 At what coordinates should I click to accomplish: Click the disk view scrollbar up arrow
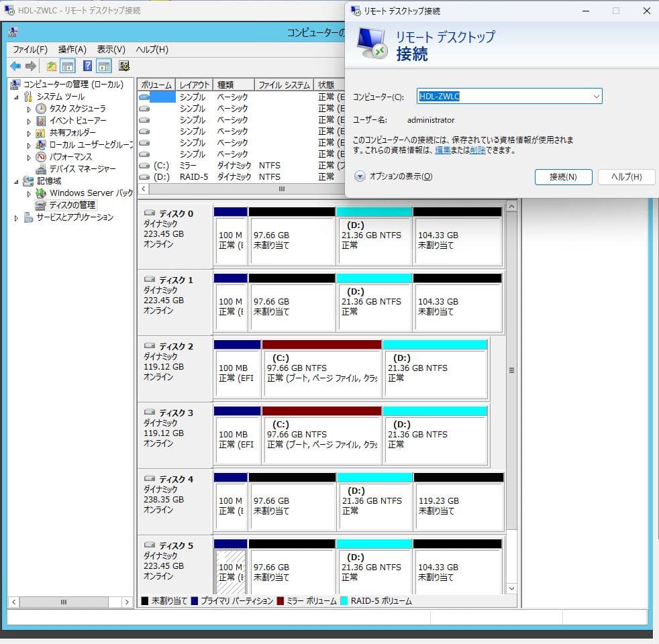(x=511, y=206)
